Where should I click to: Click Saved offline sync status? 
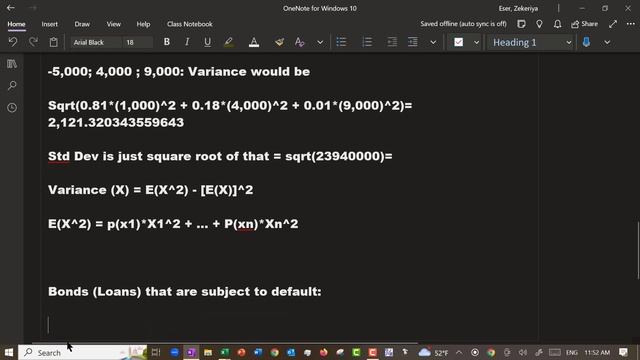(463, 24)
